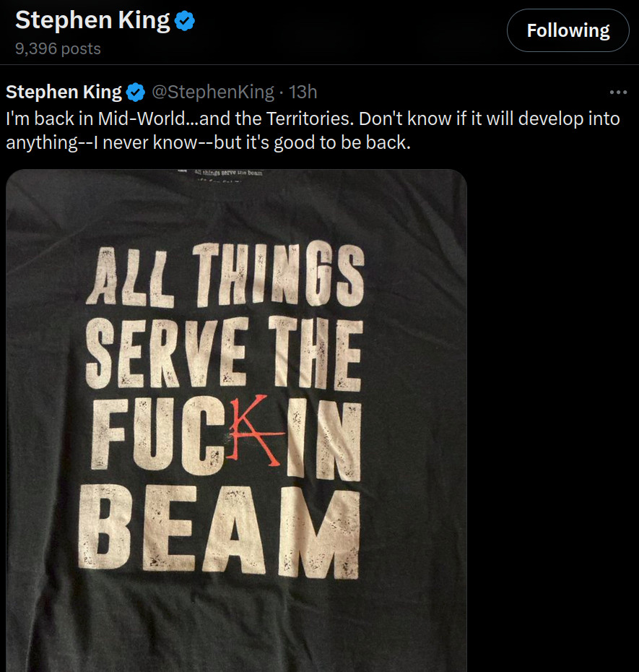This screenshot has height=672, width=639.
Task: Click the Stephen King profile header name
Action: [x=92, y=21]
